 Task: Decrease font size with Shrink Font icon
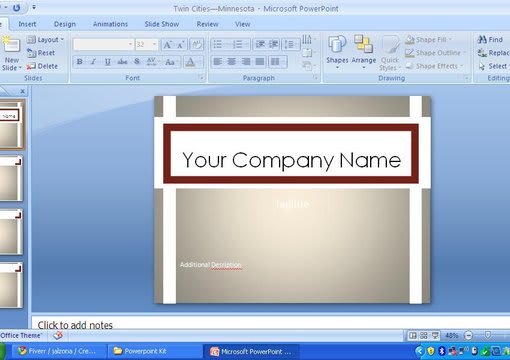tap(180, 45)
